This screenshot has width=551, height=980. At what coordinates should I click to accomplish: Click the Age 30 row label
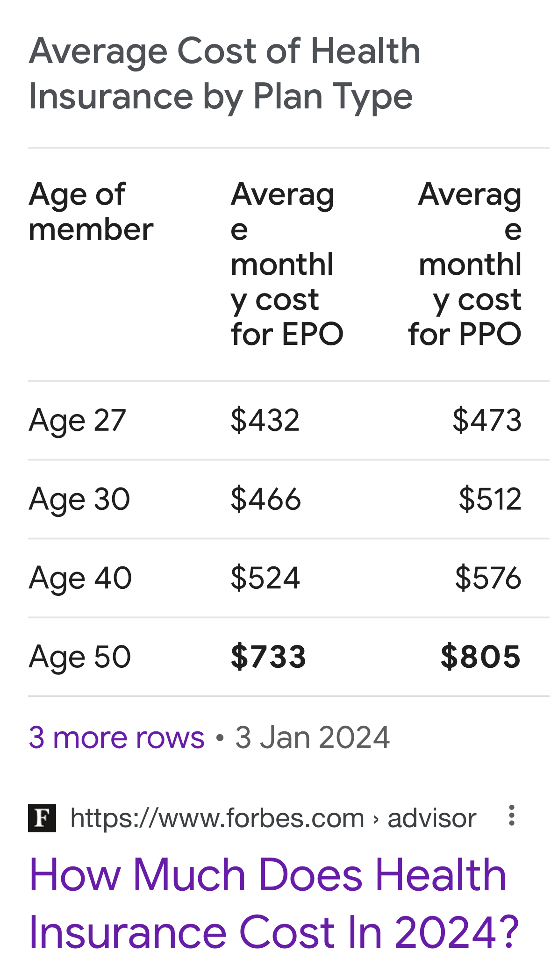click(x=79, y=499)
